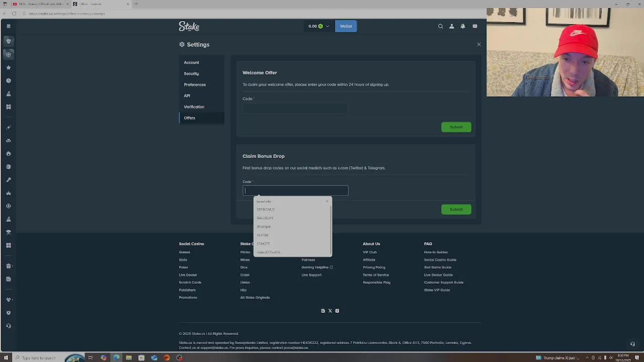Click the X (Twitter) icon in footer
The height and width of the screenshot is (362, 644).
click(x=330, y=311)
